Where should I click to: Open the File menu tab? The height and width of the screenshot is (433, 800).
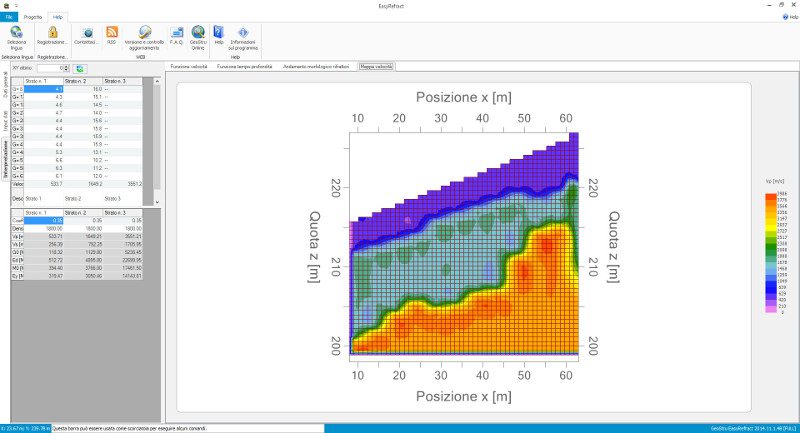click(x=9, y=17)
